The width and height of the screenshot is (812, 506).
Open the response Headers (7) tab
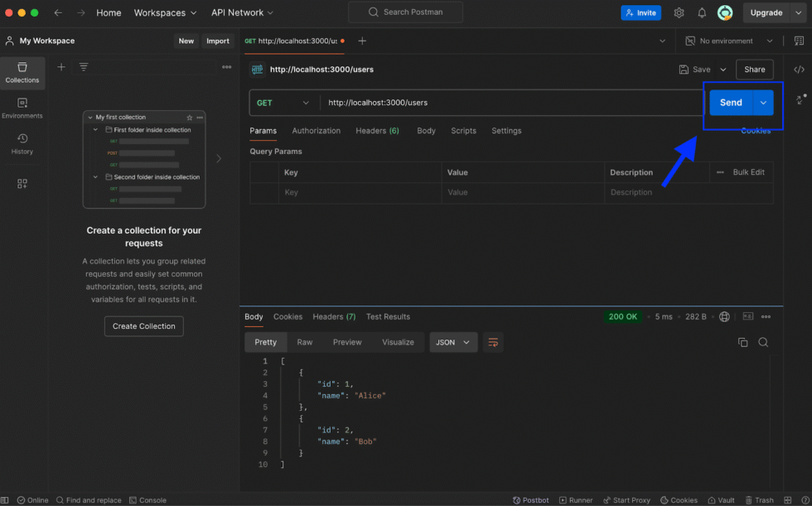click(334, 316)
